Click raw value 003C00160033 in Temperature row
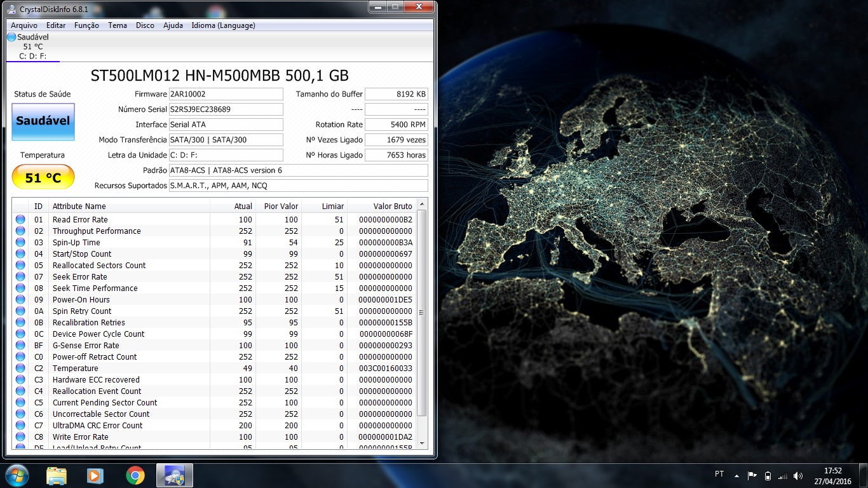This screenshot has height=488, width=868. [386, 368]
